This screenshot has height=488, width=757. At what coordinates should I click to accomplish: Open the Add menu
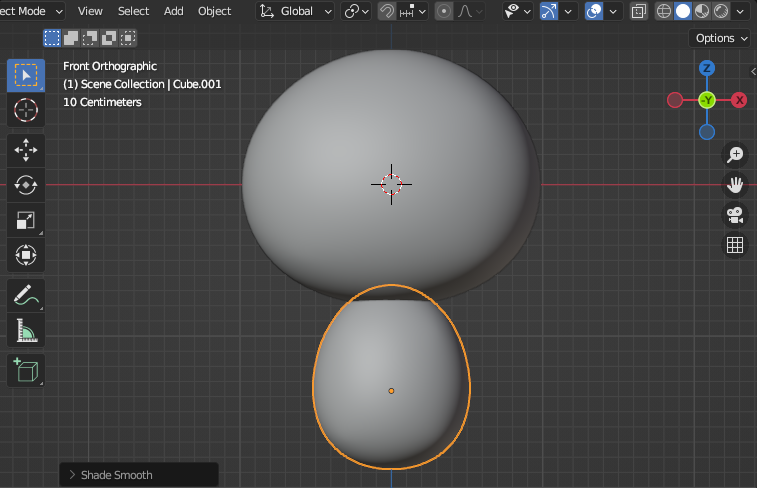click(173, 11)
